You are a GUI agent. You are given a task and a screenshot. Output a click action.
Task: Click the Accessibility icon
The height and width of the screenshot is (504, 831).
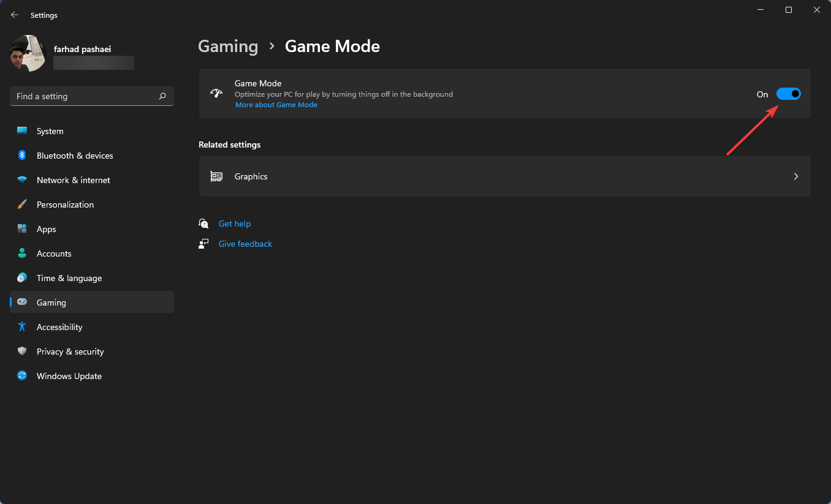22,326
